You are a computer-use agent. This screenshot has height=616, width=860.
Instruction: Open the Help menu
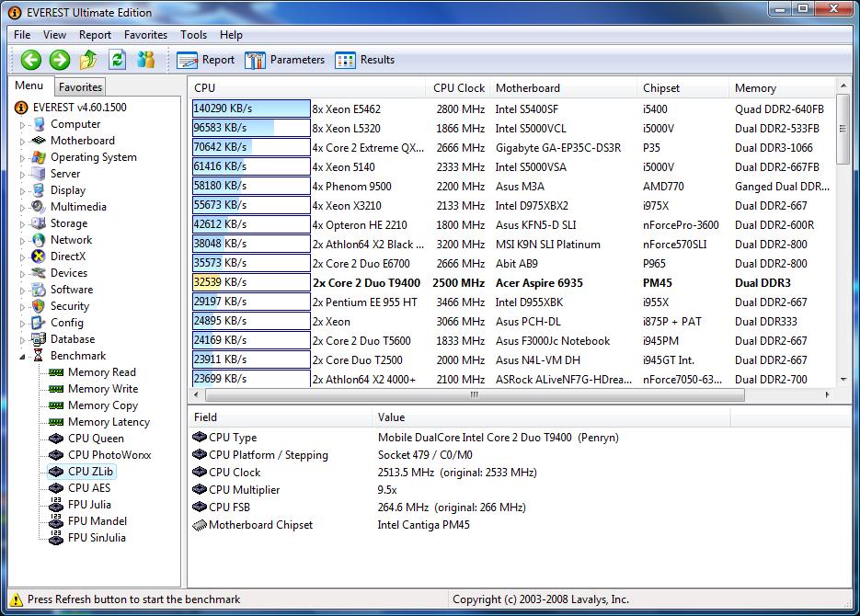pyautogui.click(x=231, y=35)
